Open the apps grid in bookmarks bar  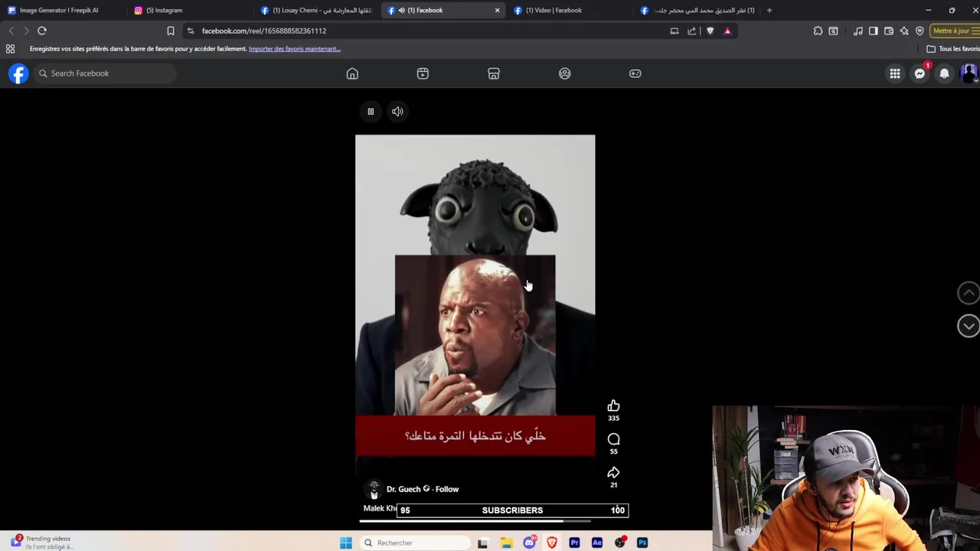tap(10, 49)
